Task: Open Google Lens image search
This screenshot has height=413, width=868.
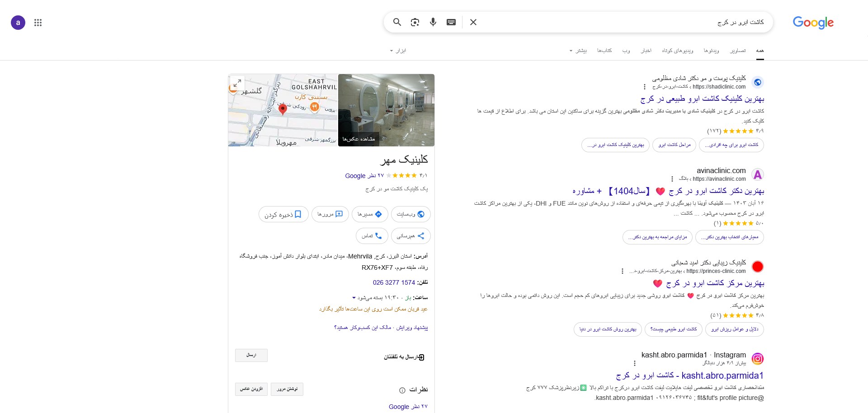Action: pos(415,22)
